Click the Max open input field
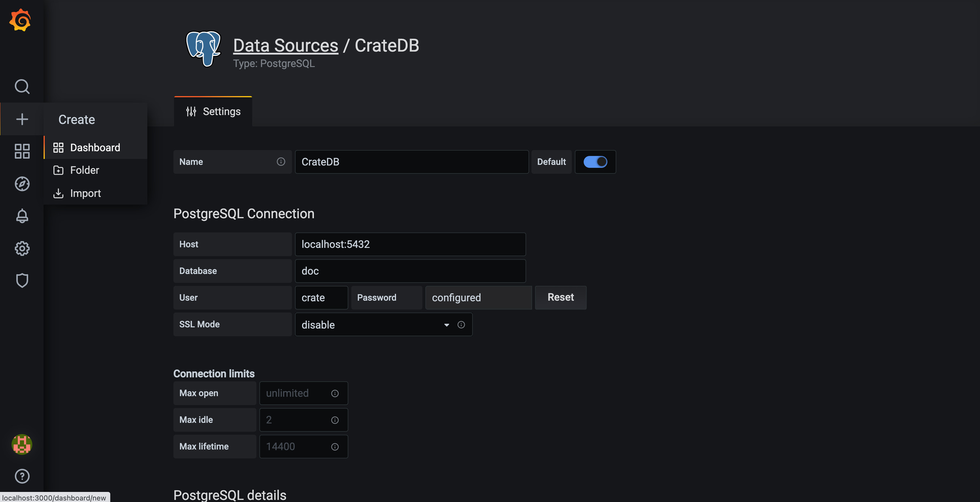Viewport: 980px width, 502px height. (x=304, y=393)
